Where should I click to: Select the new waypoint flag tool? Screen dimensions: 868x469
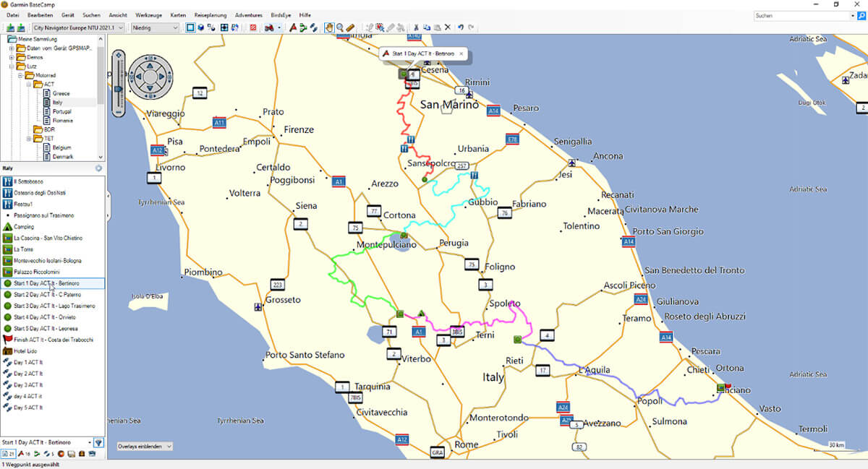click(x=293, y=27)
